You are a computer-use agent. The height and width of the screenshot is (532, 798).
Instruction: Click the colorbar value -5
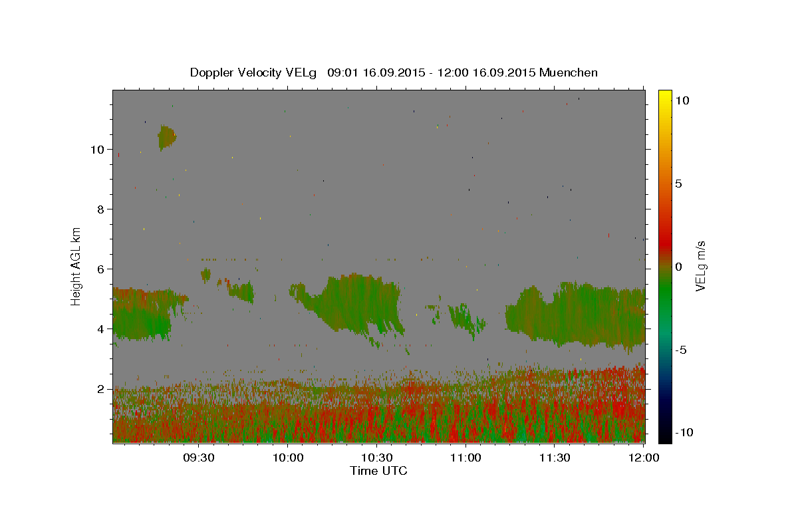681,350
